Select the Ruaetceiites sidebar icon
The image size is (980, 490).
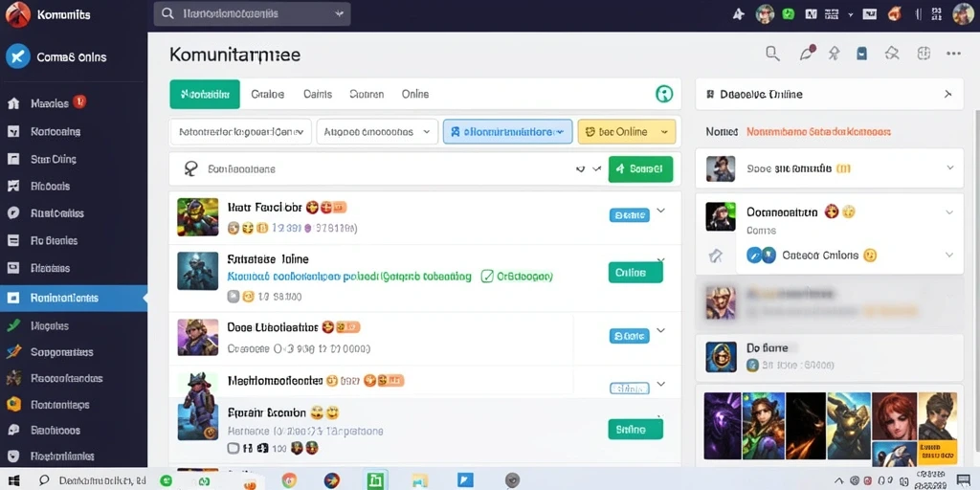(x=13, y=213)
